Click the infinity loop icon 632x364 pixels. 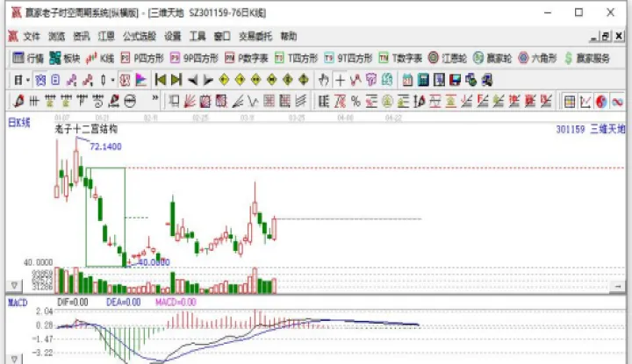pyautogui.click(x=617, y=102)
